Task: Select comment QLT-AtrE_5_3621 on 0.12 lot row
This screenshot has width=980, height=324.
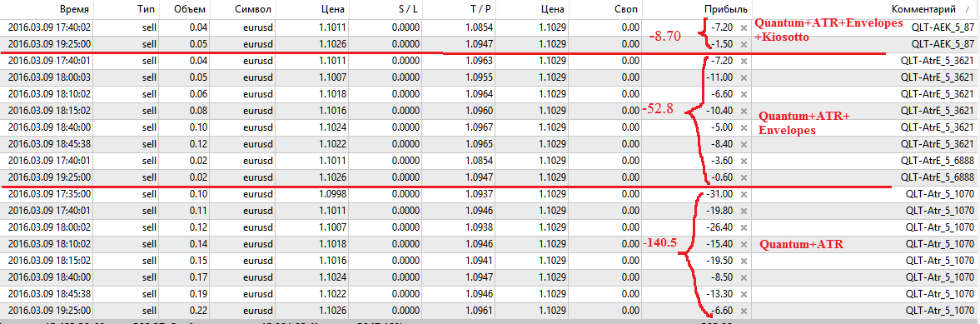Action: [938, 144]
